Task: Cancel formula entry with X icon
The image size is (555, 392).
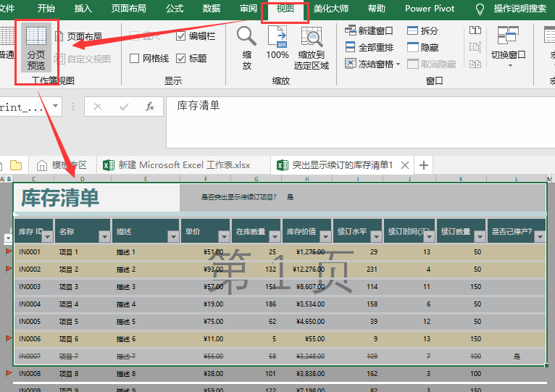Action: pos(98,107)
